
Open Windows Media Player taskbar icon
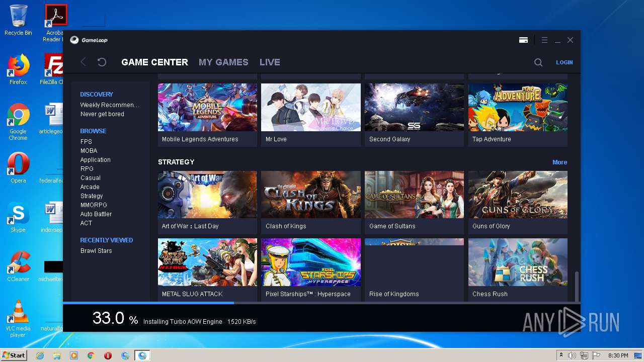coord(74,355)
